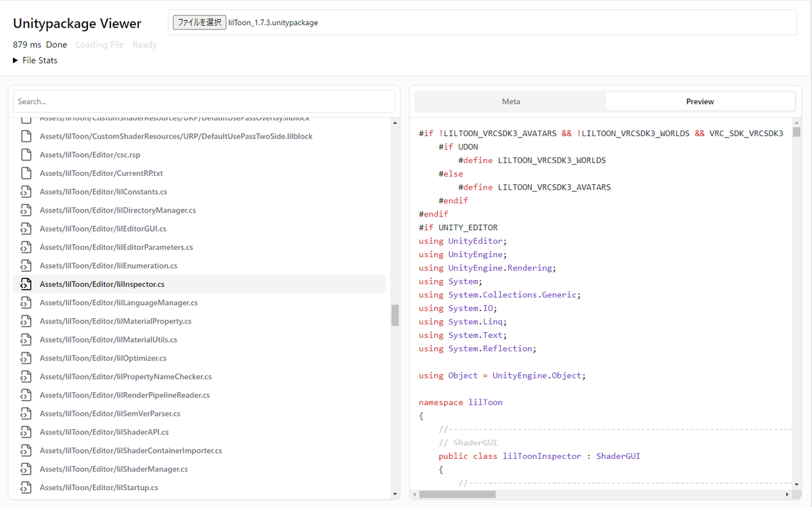
Task: Open Assets/lilToon/Editor/lilLanguageManager.cs entry
Action: click(199, 303)
